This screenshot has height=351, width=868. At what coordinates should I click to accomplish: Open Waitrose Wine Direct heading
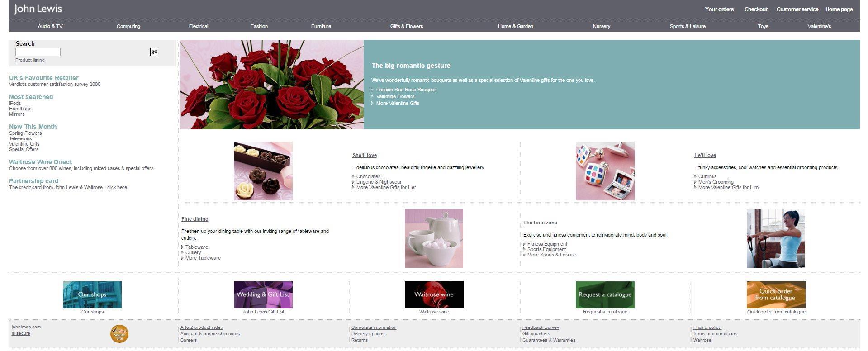(x=40, y=162)
